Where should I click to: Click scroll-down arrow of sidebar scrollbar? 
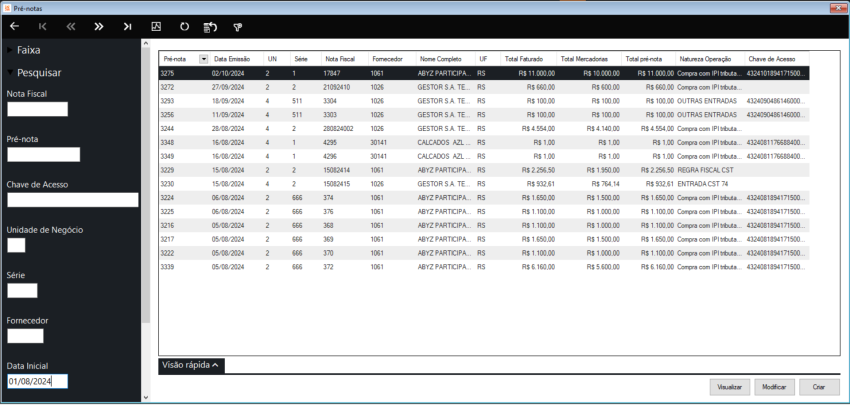pos(145,398)
